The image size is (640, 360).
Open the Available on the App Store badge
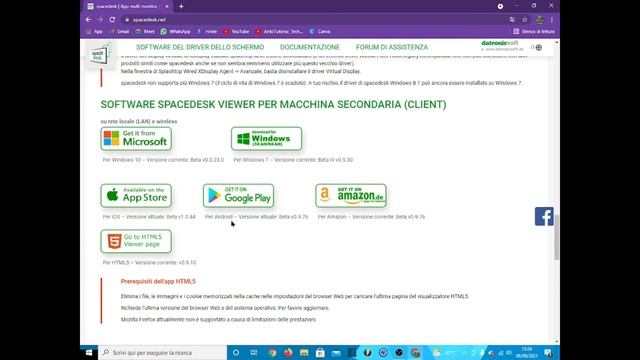click(136, 196)
